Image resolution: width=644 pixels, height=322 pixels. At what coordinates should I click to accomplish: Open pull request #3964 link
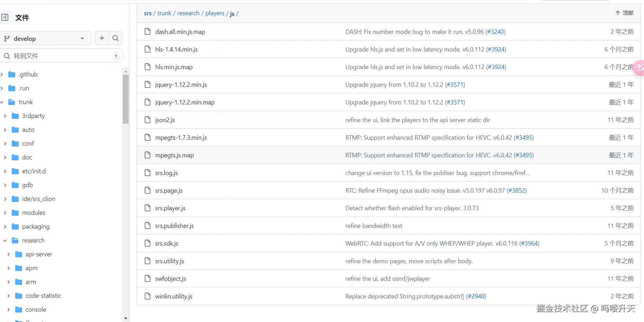[529, 243]
